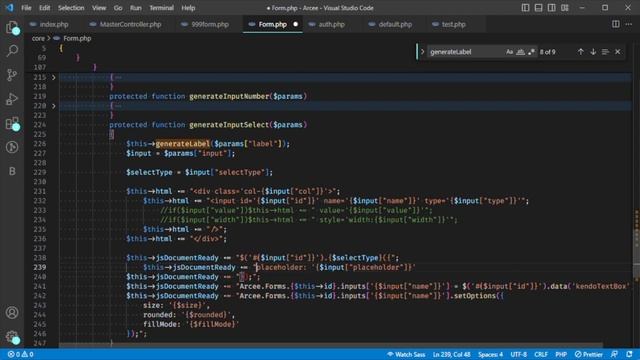Switch to auth.php tab
The width and height of the screenshot is (640, 360).
(x=331, y=24)
